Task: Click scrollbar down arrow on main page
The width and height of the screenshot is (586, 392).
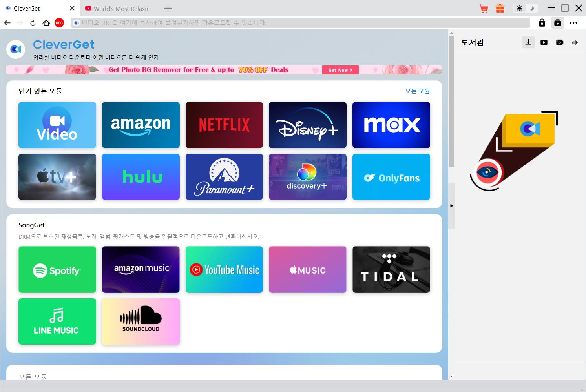Action: coord(451,376)
